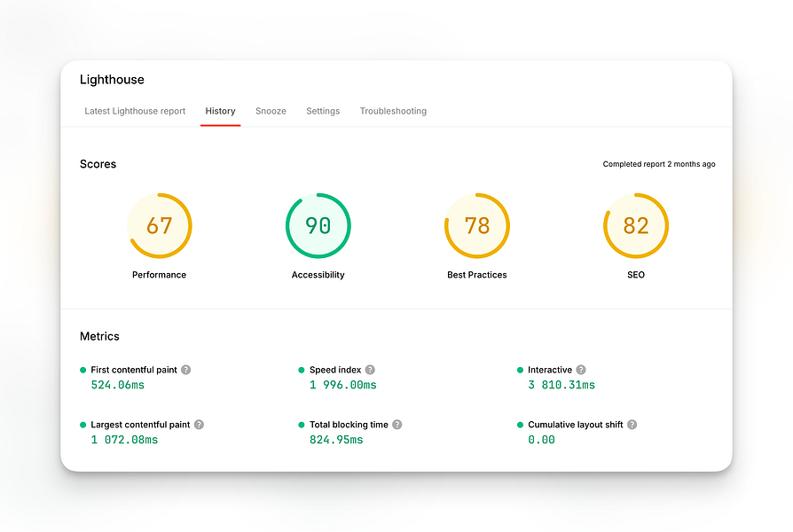793x532 pixels.
Task: Click the green dot beside Speed index
Action: pyautogui.click(x=302, y=370)
